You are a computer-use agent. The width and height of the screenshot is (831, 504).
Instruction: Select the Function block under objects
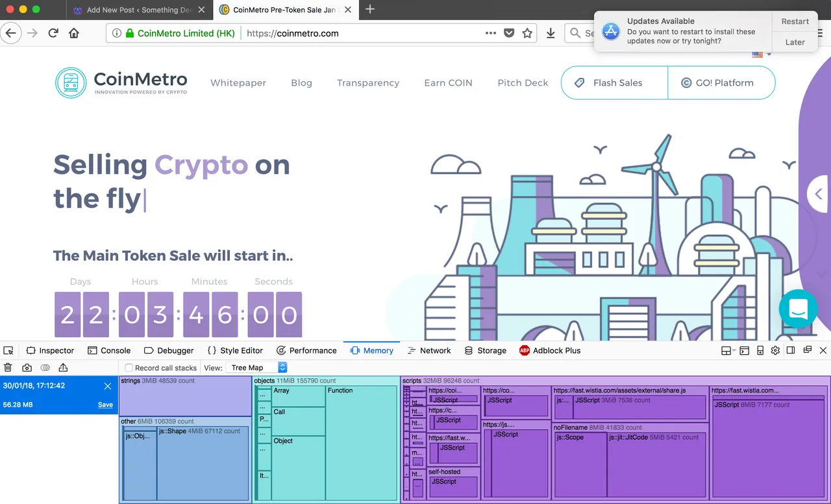pos(361,442)
